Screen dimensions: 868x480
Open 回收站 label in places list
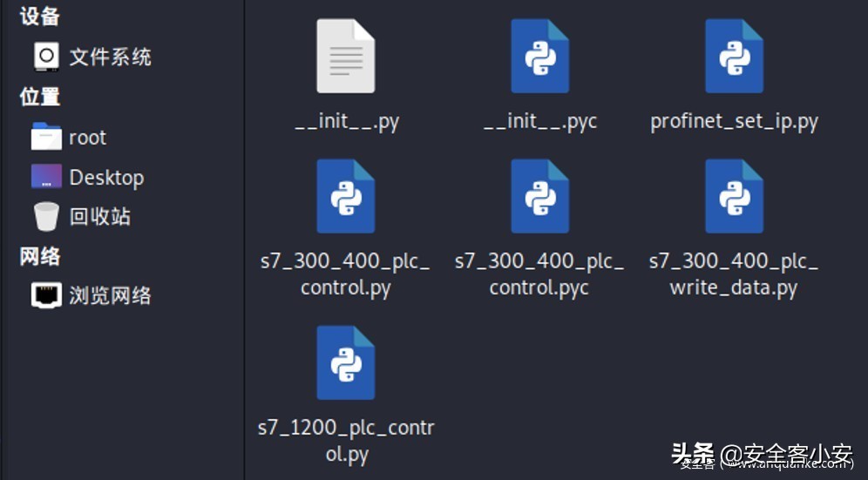coord(100,216)
